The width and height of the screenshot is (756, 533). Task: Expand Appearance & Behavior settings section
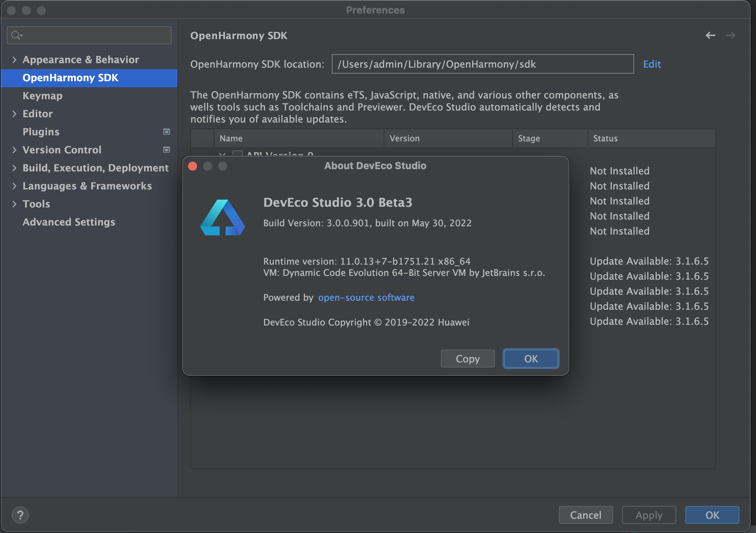(14, 60)
